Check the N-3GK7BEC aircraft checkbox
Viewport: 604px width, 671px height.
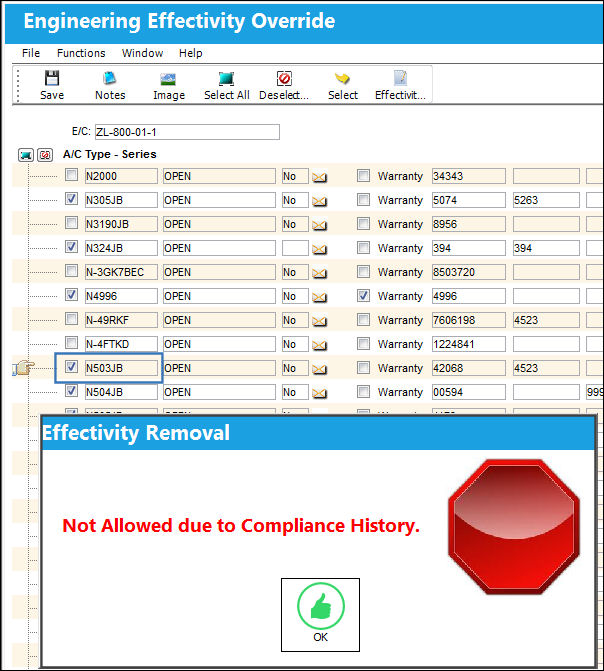(71, 271)
